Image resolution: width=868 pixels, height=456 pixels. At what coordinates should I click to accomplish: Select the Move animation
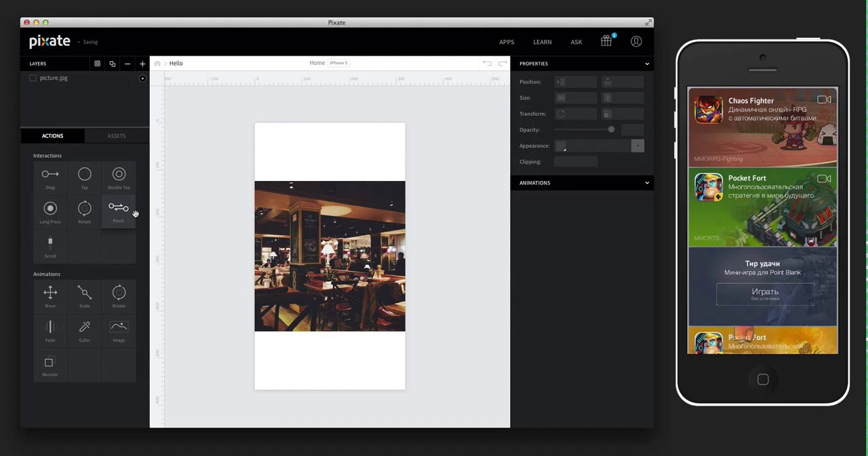50,296
